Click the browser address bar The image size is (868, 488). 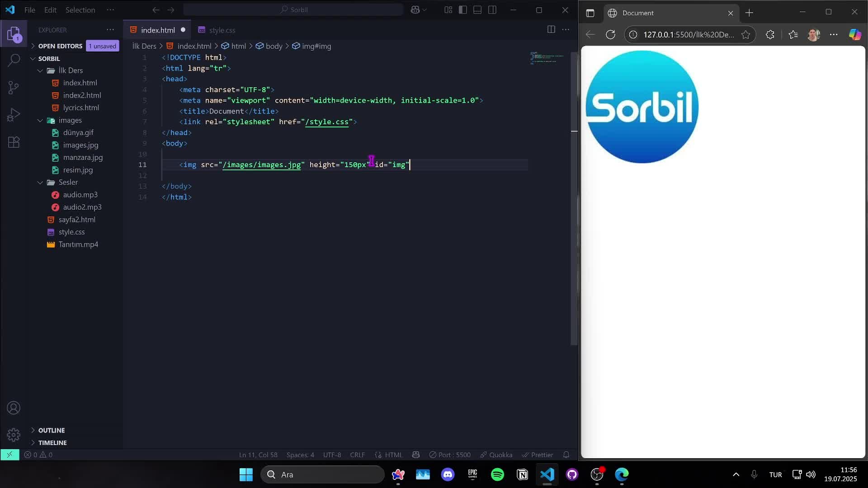pos(689,35)
